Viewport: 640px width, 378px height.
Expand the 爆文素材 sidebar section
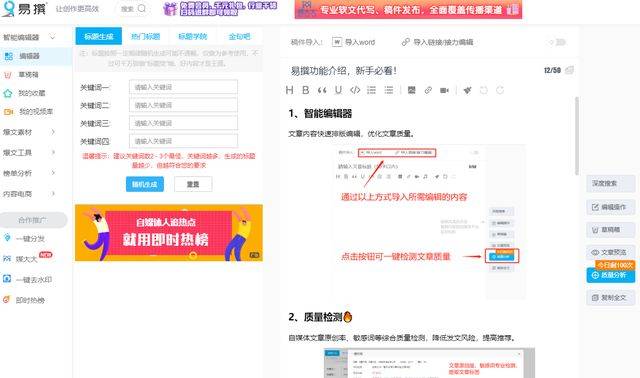(53, 132)
